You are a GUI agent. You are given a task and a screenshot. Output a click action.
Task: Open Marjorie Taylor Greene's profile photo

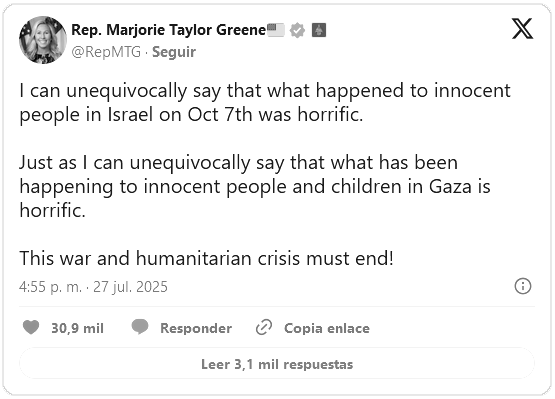(x=43, y=40)
